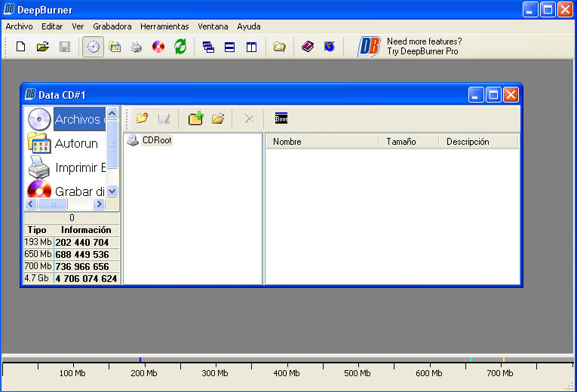The image size is (577, 392).
Task: Click the add folder icon in Data CD toolbar
Action: pyautogui.click(x=218, y=118)
